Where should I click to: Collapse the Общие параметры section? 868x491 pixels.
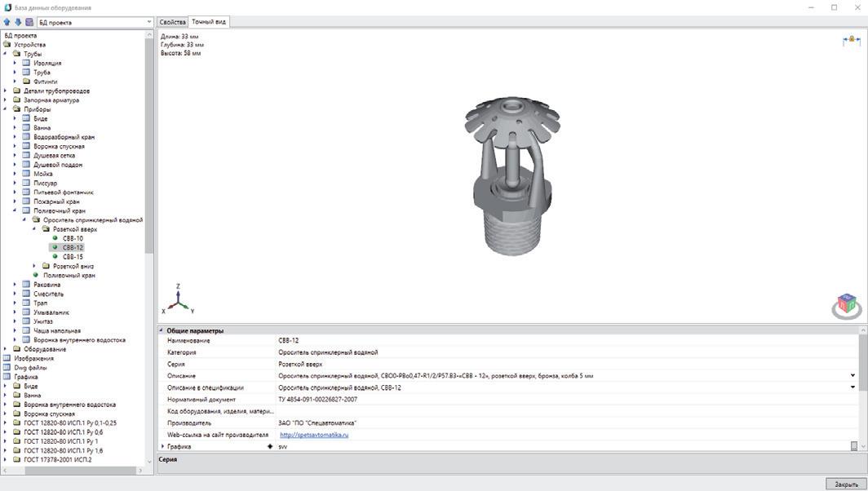162,330
